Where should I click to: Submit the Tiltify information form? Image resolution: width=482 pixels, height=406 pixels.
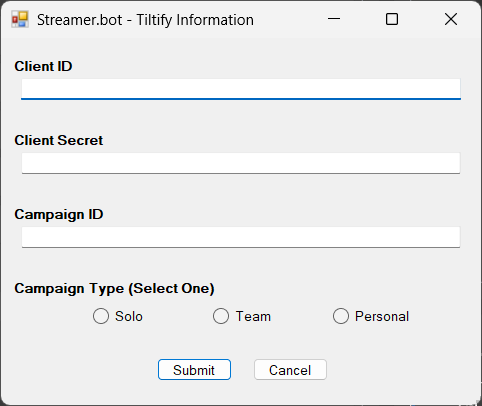[x=194, y=370]
